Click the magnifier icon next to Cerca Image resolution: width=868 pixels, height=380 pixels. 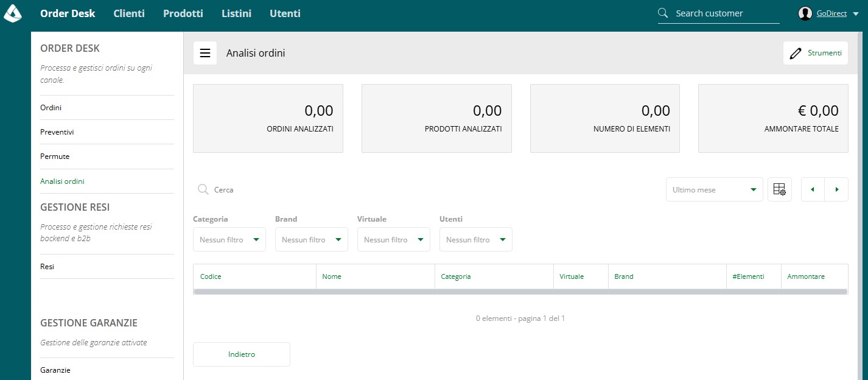click(x=203, y=189)
